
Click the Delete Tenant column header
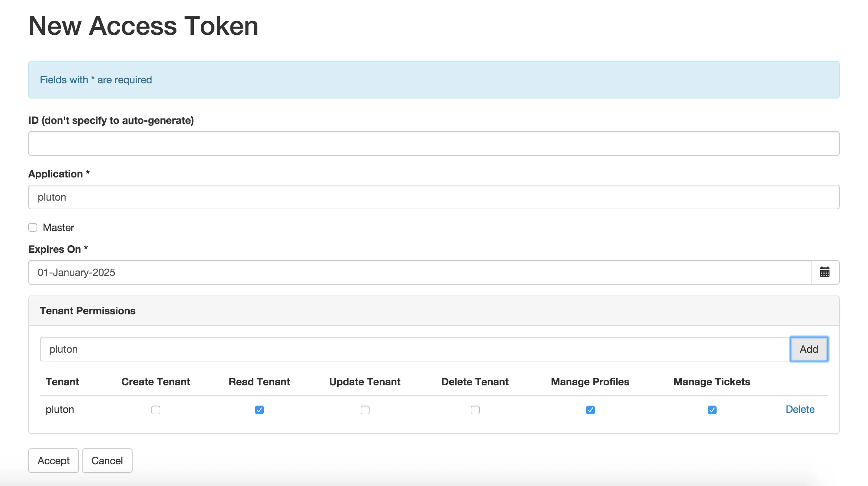(475, 382)
